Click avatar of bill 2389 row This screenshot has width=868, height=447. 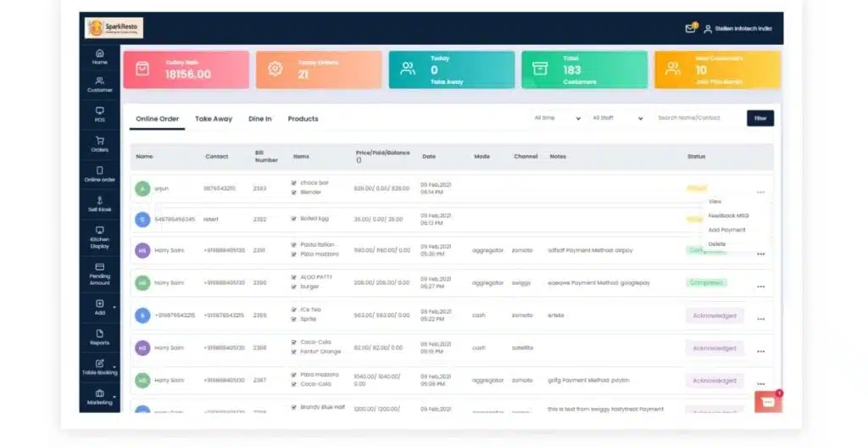point(142,316)
